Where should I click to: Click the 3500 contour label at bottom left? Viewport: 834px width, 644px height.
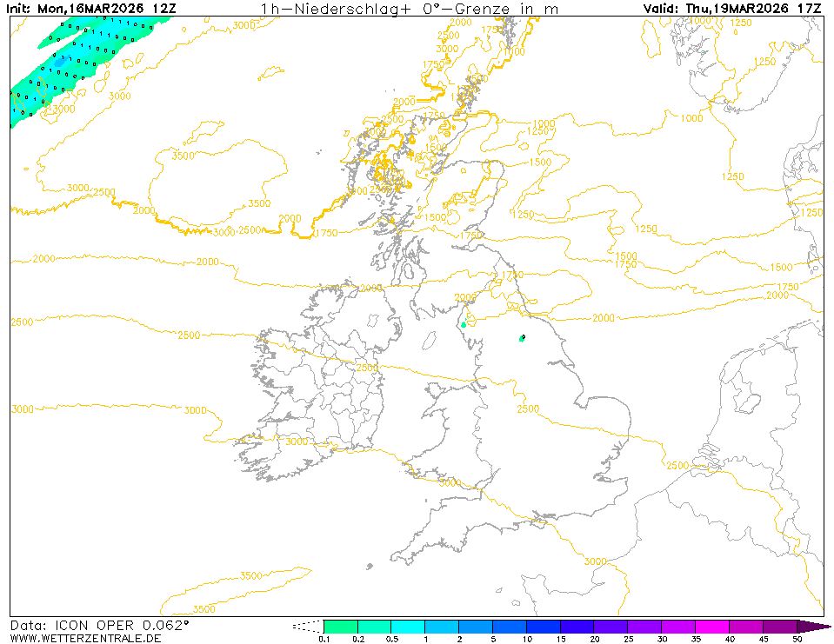coord(203,609)
